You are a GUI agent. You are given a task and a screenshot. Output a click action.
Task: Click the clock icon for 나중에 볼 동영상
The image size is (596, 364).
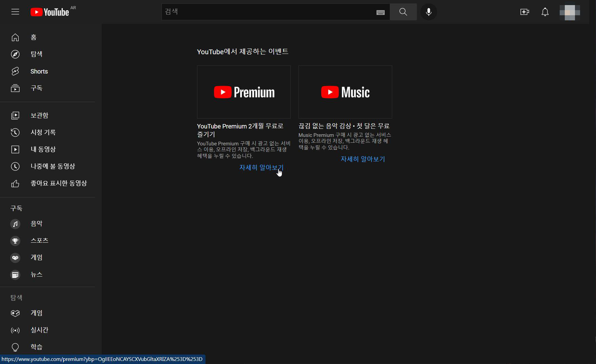click(15, 166)
